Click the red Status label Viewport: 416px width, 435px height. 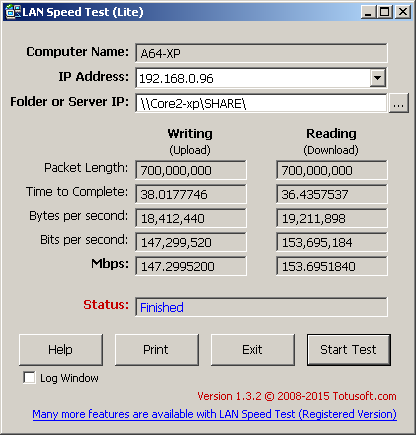click(x=106, y=304)
